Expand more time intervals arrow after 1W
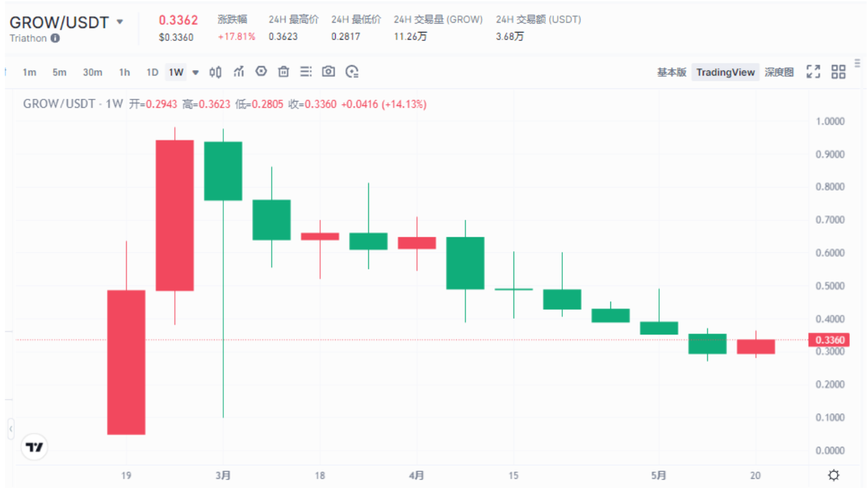The width and height of the screenshot is (868, 497). (195, 73)
